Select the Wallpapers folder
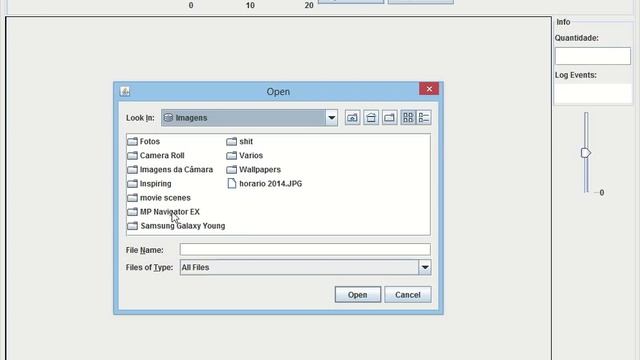This screenshot has width=640, height=360. (x=254, y=169)
